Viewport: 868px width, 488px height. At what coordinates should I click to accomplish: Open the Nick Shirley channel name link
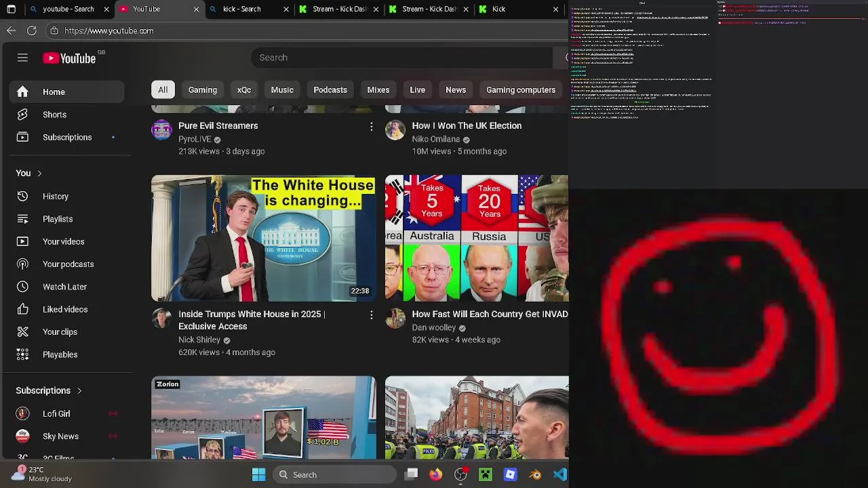[x=199, y=340]
